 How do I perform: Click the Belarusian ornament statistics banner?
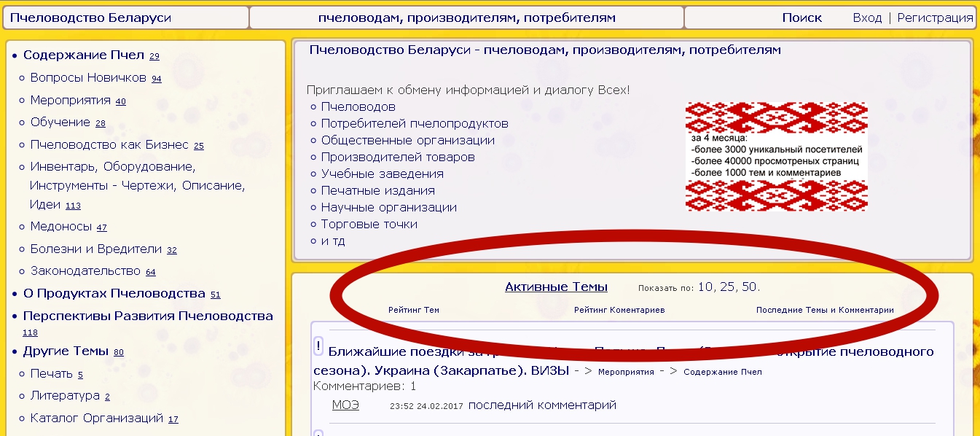776,157
